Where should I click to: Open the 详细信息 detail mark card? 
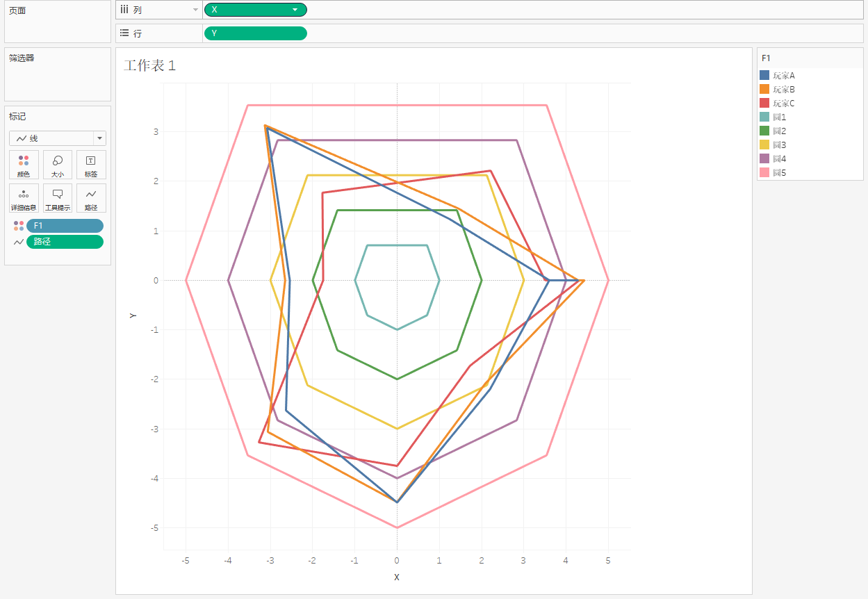click(x=24, y=198)
